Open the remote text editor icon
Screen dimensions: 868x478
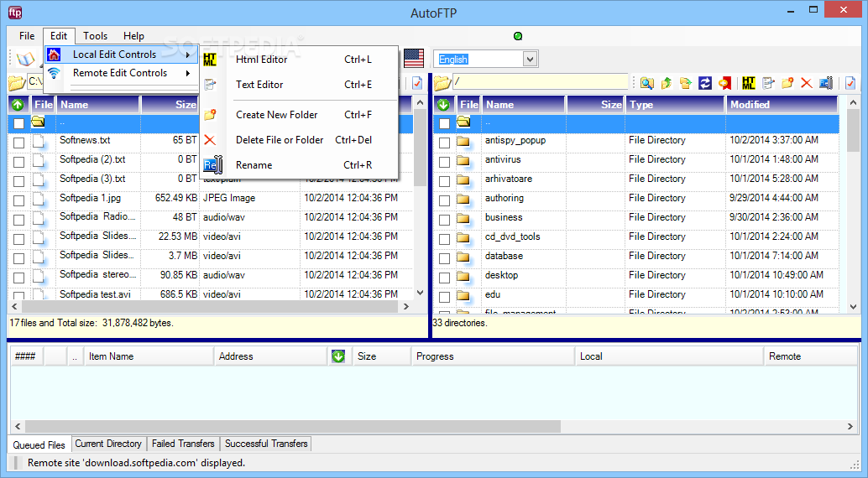pos(768,83)
